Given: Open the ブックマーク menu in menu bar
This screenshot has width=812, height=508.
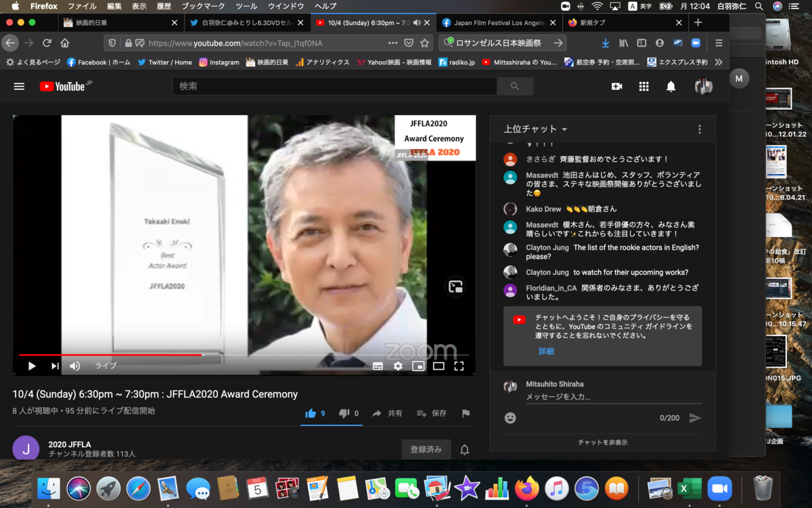Looking at the screenshot, I should coord(203,6).
